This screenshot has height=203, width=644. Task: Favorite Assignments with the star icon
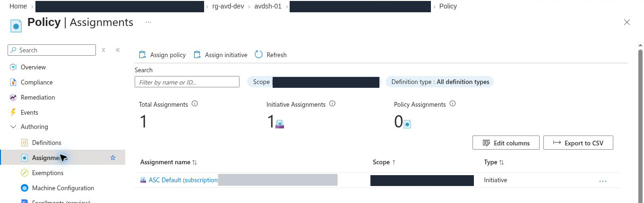click(113, 158)
